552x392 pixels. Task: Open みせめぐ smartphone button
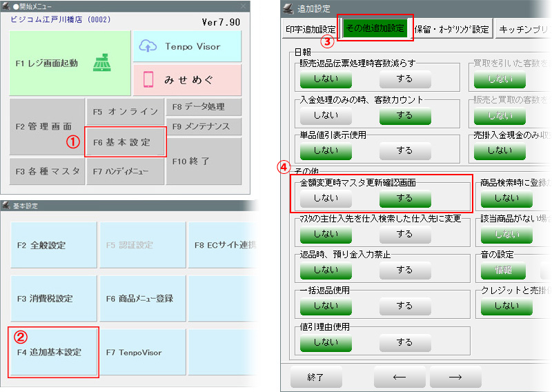[186, 80]
